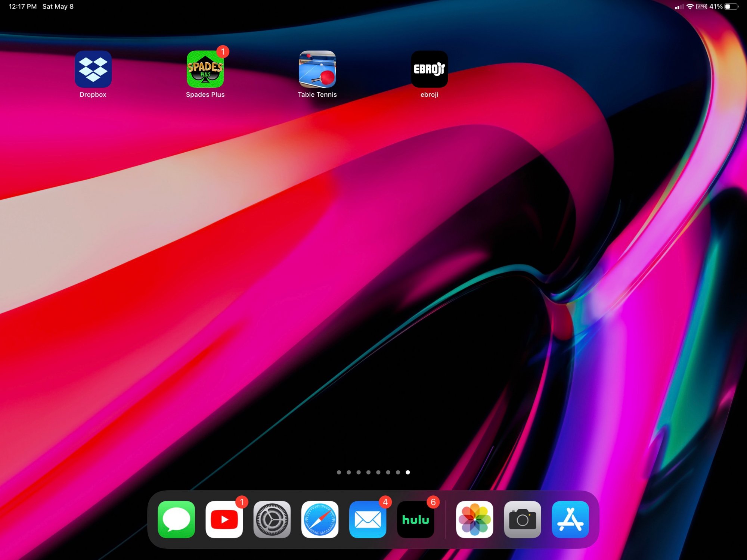Open Messages from the dock

tap(176, 519)
